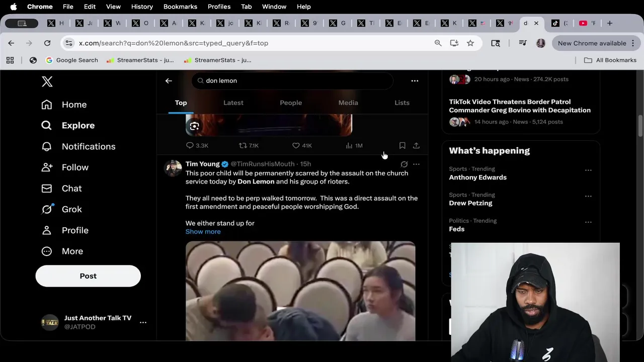The image size is (644, 362).
Task: Click Grok explain icon on Tim Young post
Action: (404, 164)
